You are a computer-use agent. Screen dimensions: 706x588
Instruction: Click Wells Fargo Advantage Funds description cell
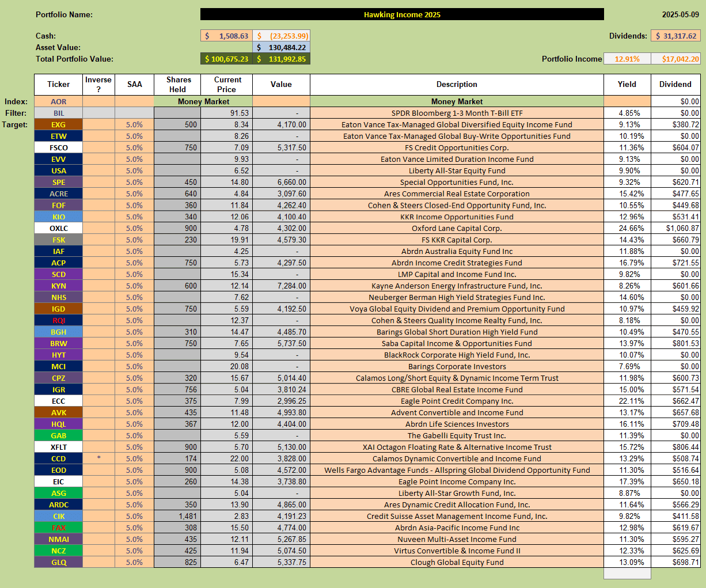[x=457, y=470]
